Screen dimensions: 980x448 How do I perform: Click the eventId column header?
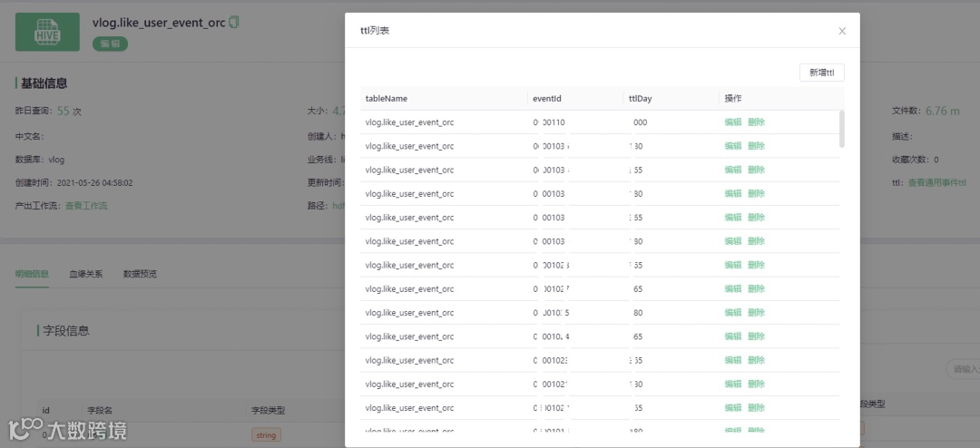pyautogui.click(x=547, y=98)
